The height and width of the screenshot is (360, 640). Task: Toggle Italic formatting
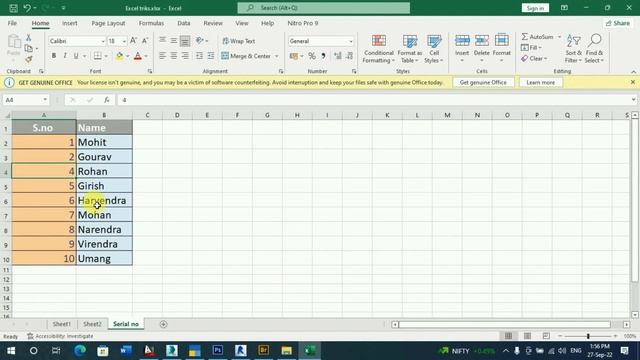pyautogui.click(x=64, y=56)
